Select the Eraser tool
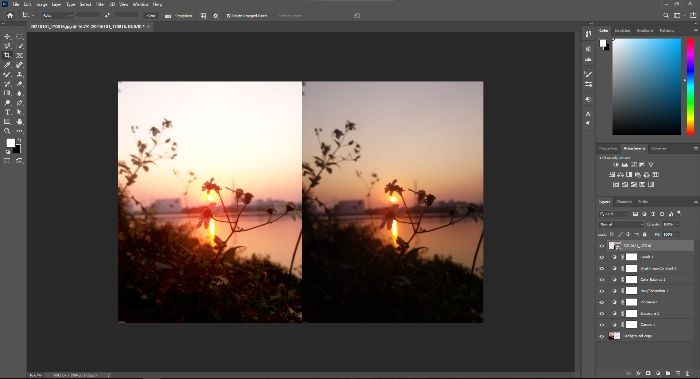Image resolution: width=700 pixels, height=379 pixels. [20, 84]
